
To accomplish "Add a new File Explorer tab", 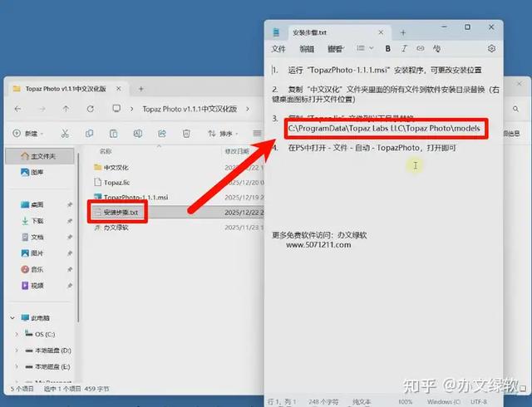I will 141,89.
